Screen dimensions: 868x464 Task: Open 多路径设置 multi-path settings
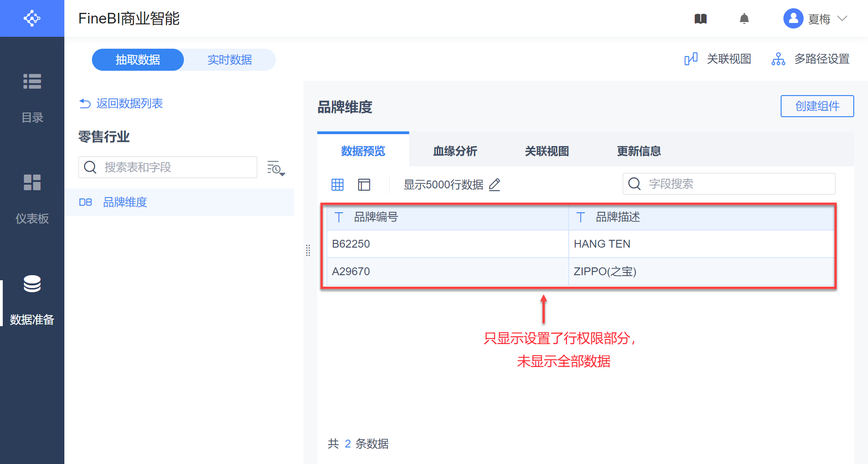[810, 59]
